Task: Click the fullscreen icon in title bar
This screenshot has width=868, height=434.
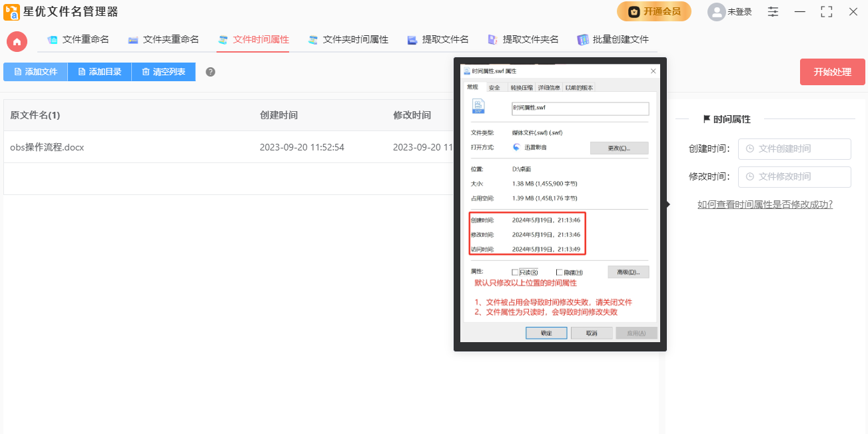Action: tap(827, 12)
